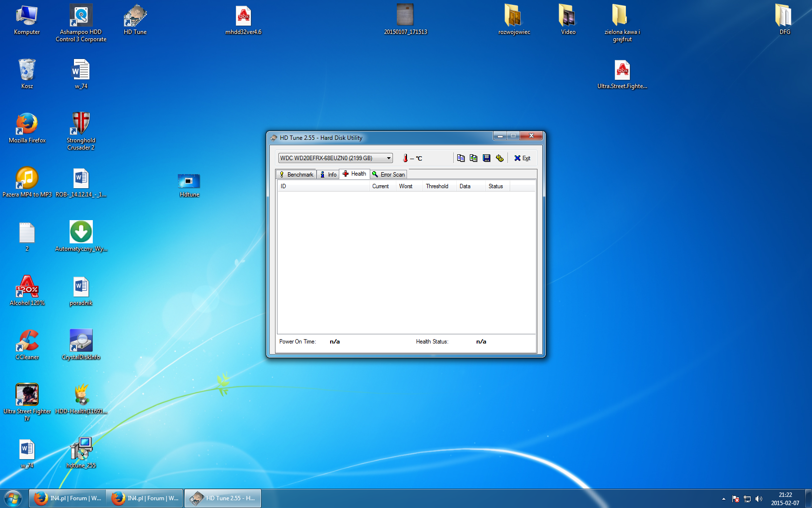Select the Ultra Street Fighter IV shortcut

pos(27,403)
